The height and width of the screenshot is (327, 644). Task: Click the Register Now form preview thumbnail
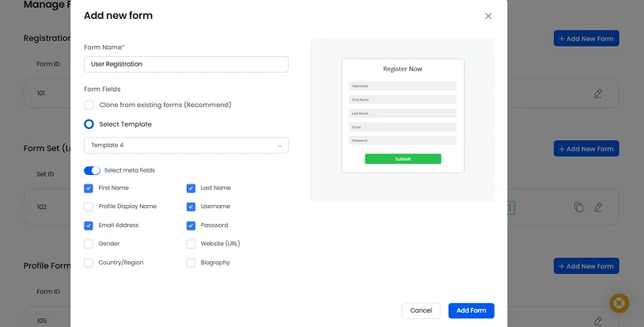pos(403,116)
